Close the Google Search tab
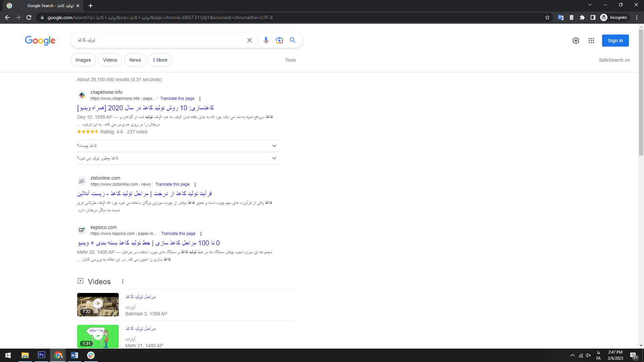This screenshot has height=362, width=644. tap(78, 6)
